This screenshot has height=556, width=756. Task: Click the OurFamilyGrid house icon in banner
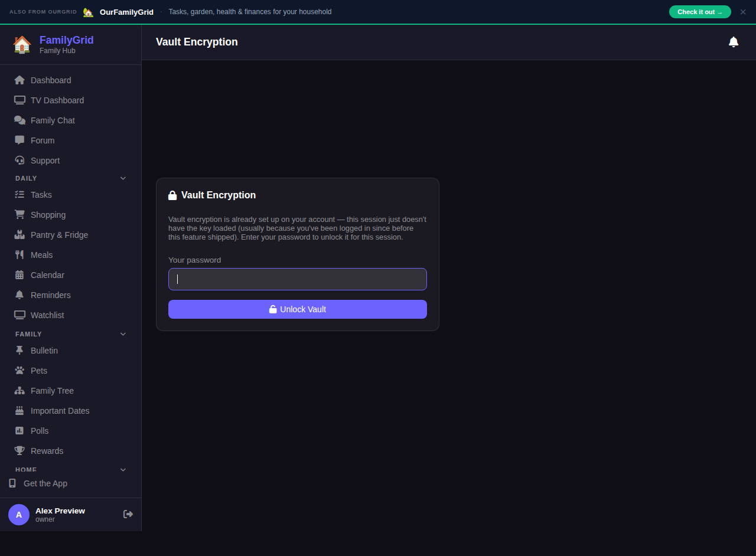pos(88,12)
